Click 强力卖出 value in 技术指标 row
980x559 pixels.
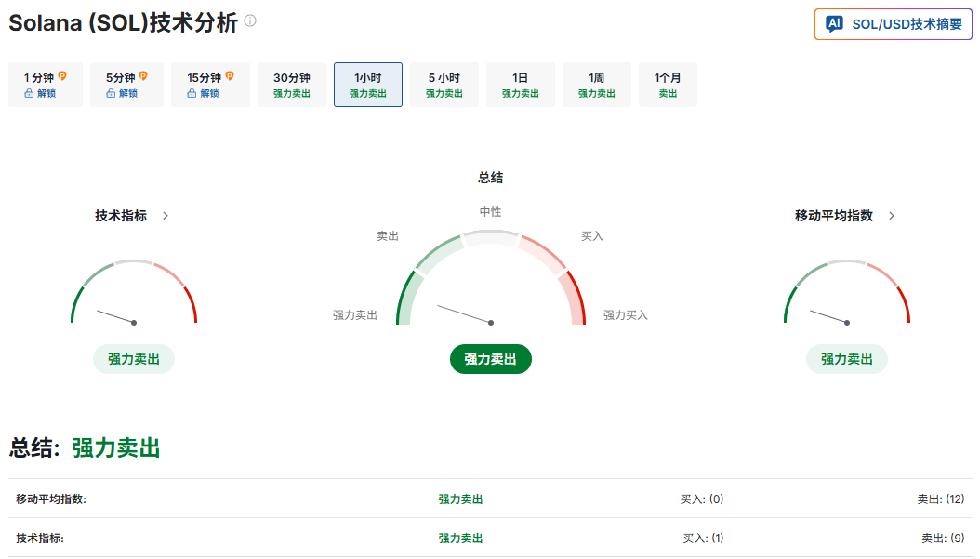pos(460,538)
